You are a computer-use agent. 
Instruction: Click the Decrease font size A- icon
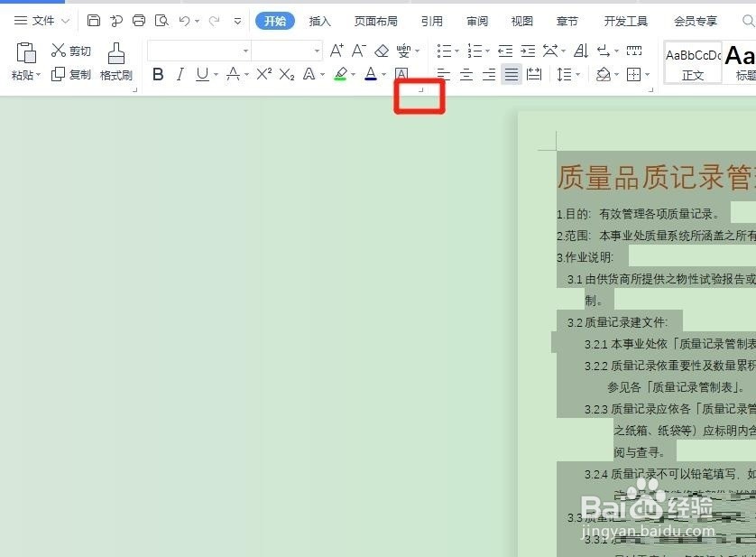tap(359, 51)
